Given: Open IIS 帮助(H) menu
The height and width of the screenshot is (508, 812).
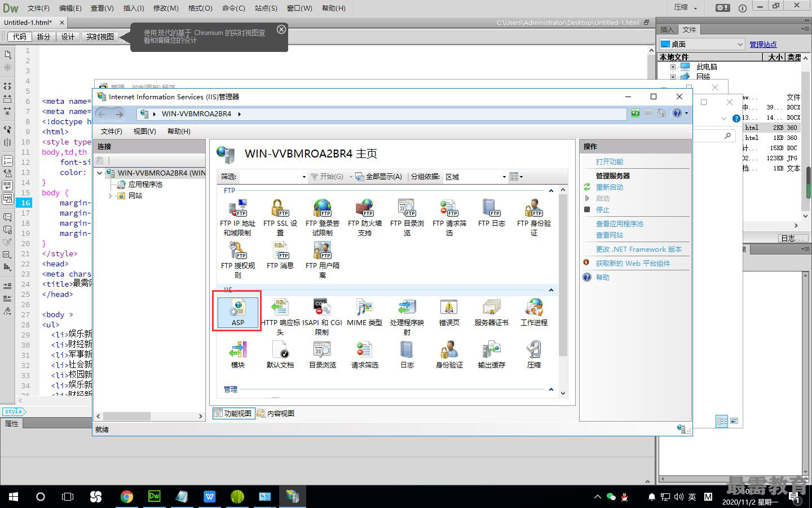Looking at the screenshot, I should 179,131.
